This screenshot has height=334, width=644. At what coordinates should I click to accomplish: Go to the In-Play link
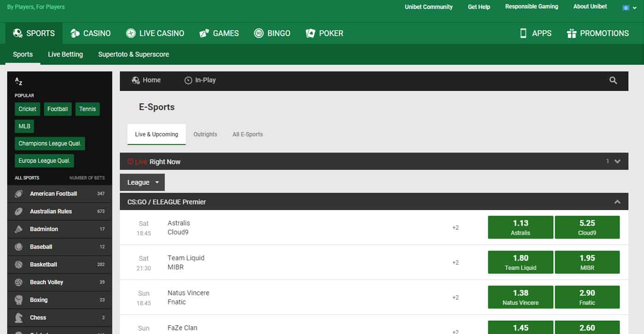(200, 80)
